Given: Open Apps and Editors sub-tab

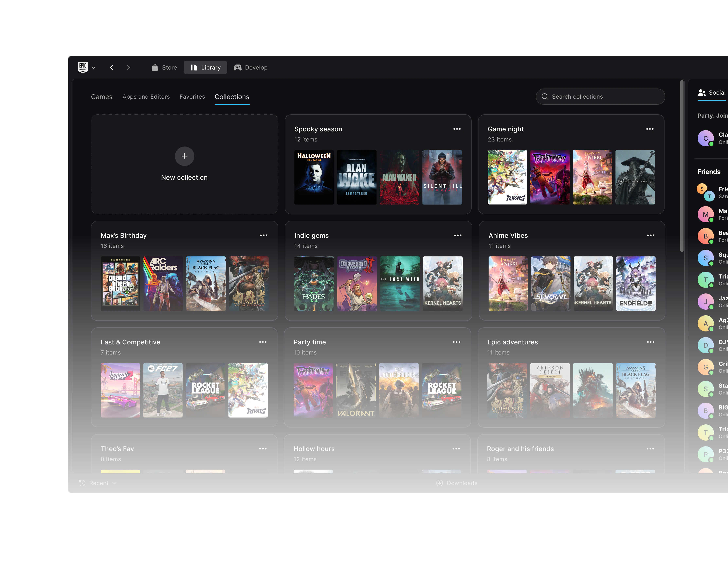Looking at the screenshot, I should click(x=146, y=97).
